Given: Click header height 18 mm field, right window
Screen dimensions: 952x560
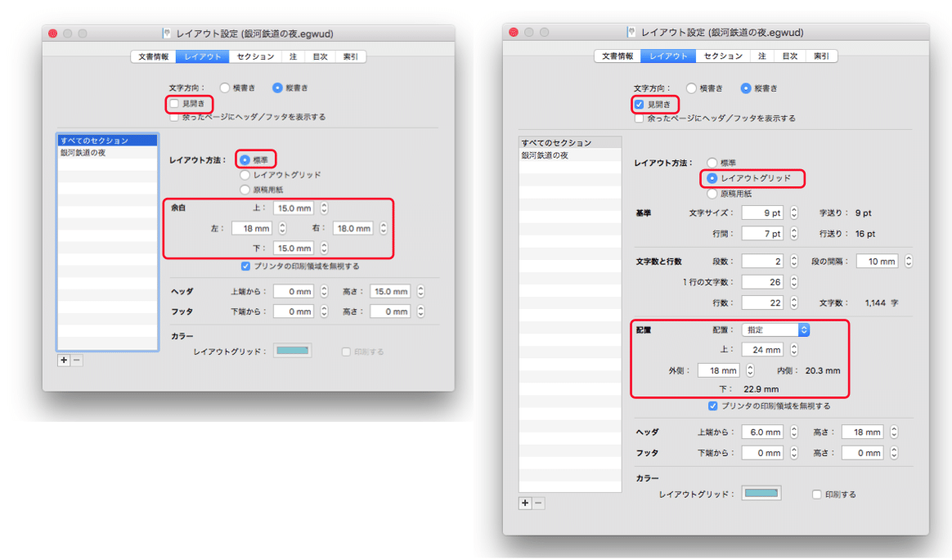Looking at the screenshot, I should 863,432.
